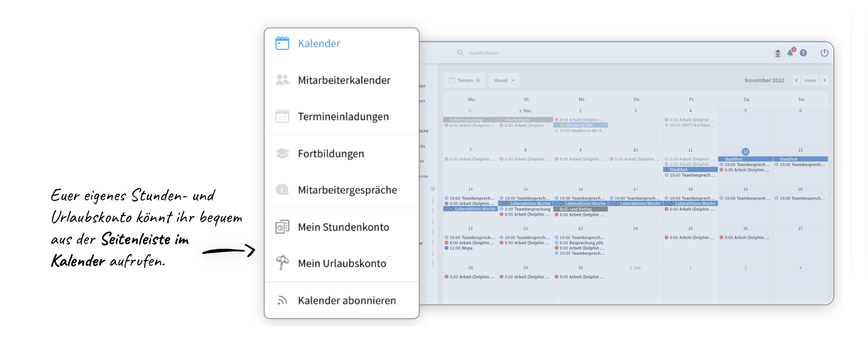
Task: Click the Mitarbeitergespräche speech bubble icon
Action: coord(282,190)
